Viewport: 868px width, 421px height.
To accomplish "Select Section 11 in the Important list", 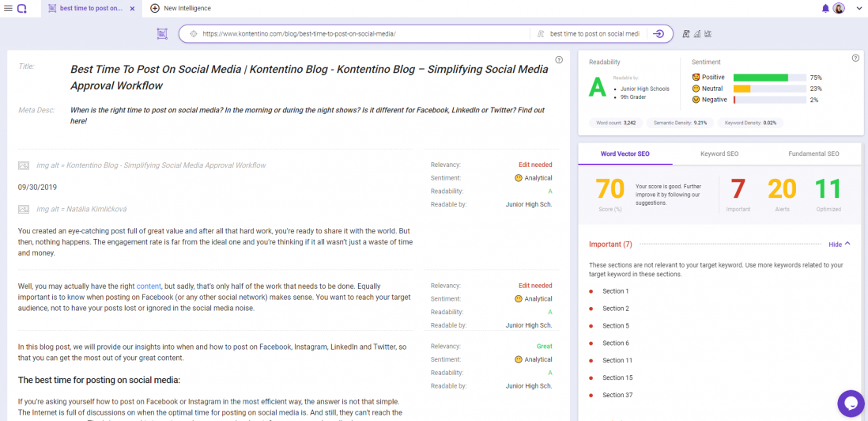I will 617,360.
